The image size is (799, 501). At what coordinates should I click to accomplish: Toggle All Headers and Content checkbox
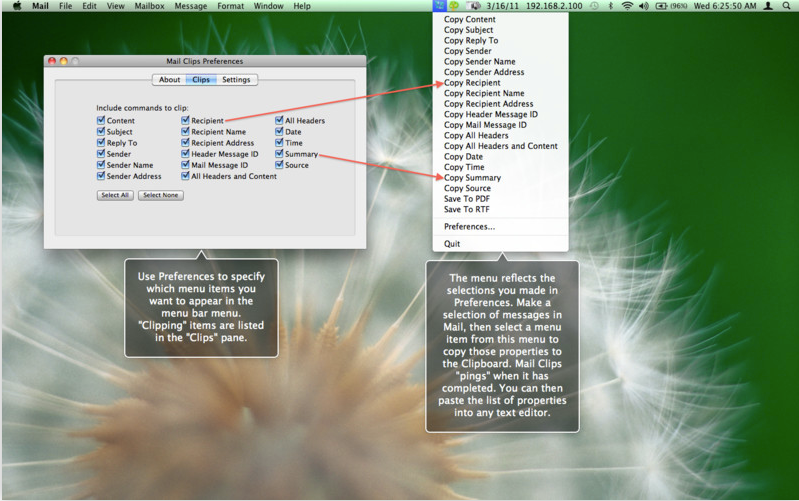coord(185,176)
